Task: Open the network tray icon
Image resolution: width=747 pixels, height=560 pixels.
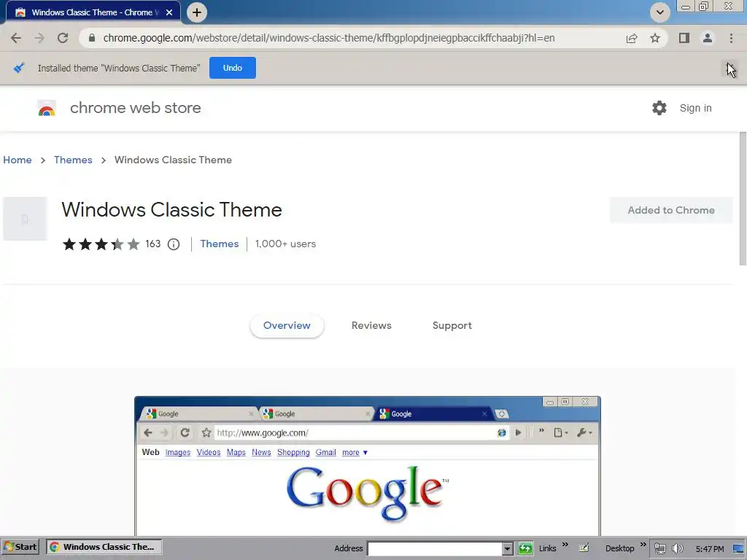Action: pyautogui.click(x=659, y=548)
